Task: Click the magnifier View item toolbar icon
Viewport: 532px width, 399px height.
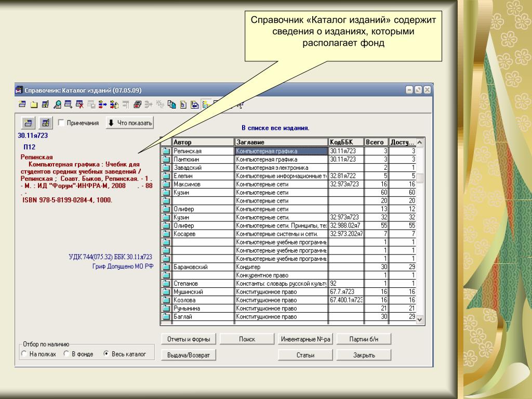Action: 57,104
